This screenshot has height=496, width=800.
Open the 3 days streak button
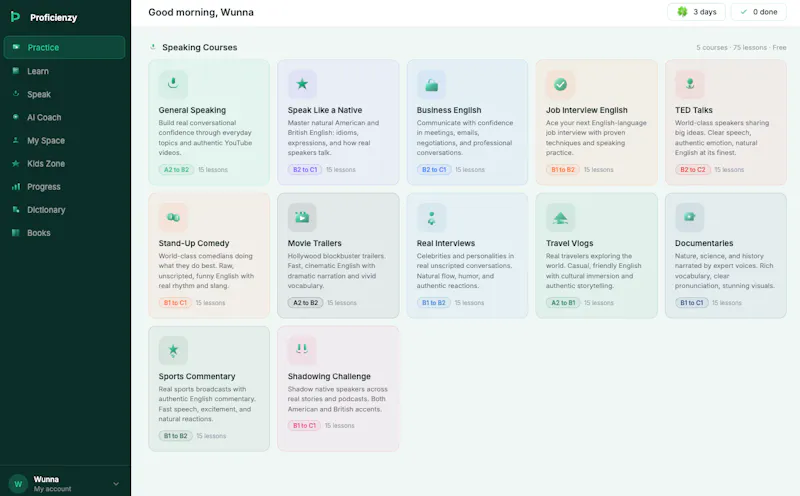(697, 12)
